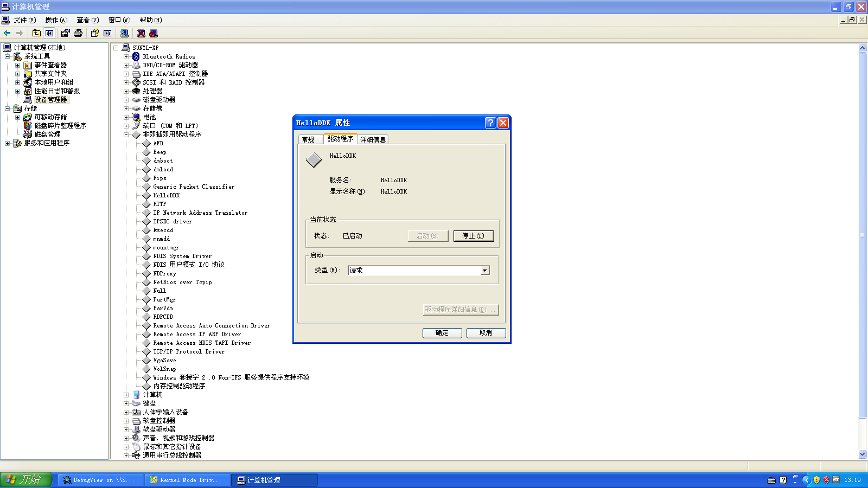The width and height of the screenshot is (868, 488).
Task: Open the Properties toolbar icon
Action: pyautogui.click(x=65, y=33)
